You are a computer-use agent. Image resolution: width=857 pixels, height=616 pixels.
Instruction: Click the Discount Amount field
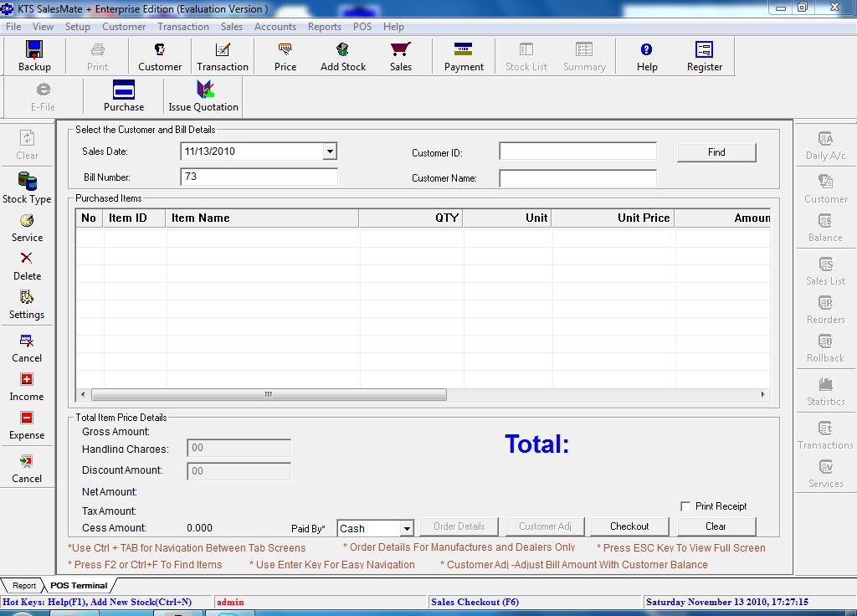click(x=239, y=470)
